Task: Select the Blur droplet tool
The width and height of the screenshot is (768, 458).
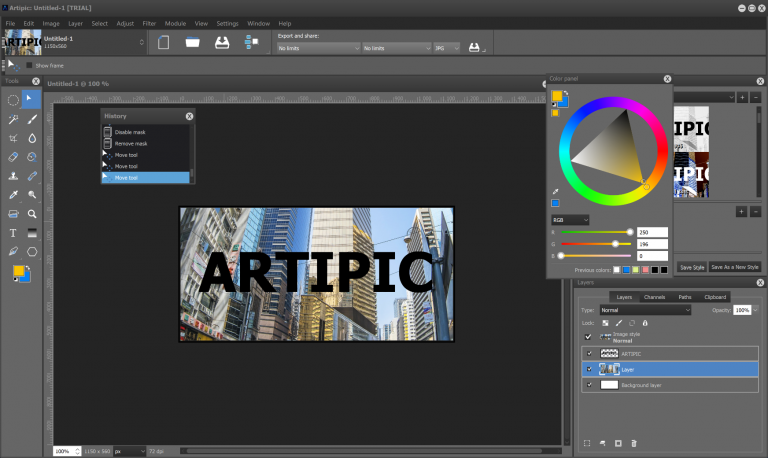Action: (32, 138)
